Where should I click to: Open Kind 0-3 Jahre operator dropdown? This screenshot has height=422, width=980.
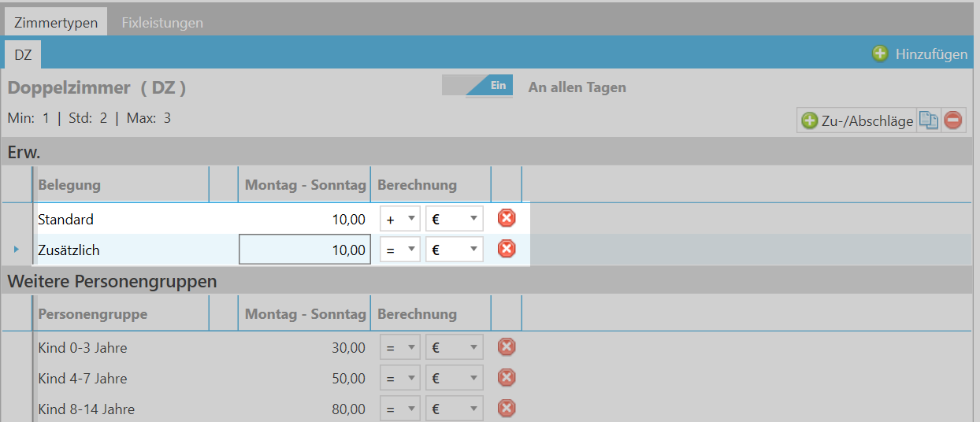400,347
